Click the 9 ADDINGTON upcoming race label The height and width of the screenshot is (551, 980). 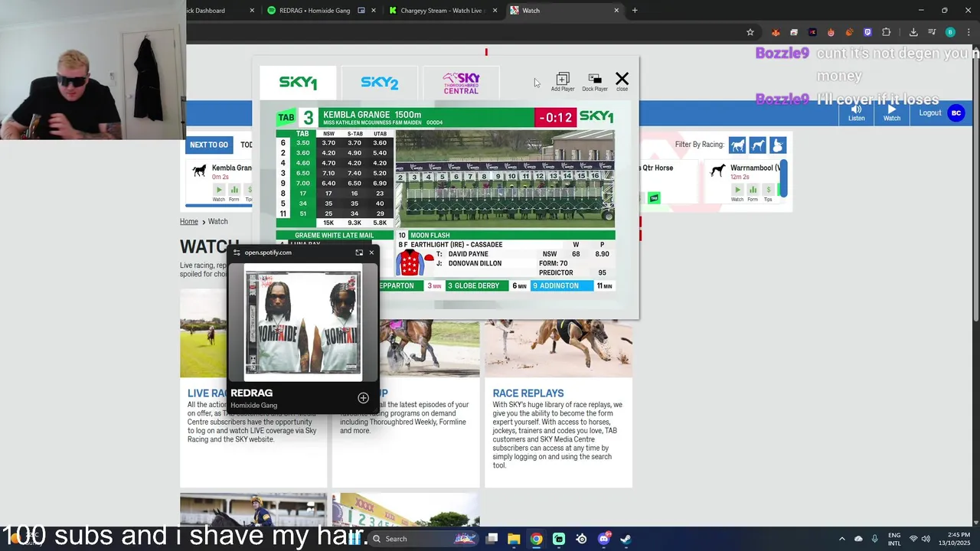click(x=560, y=285)
